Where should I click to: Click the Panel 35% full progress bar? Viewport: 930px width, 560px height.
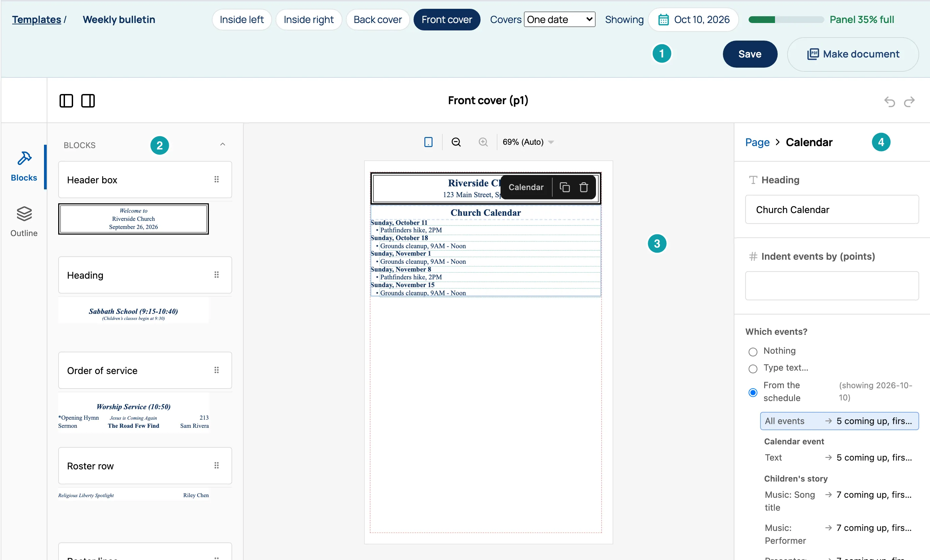click(x=786, y=20)
